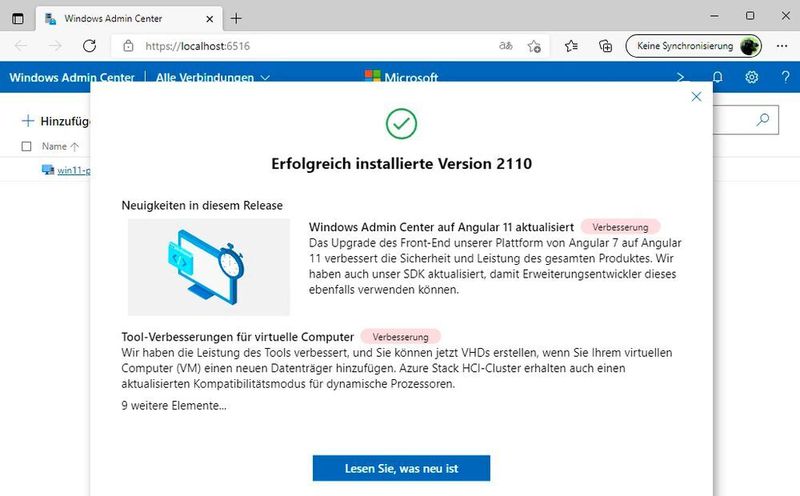Click the Hinzufügen plus button
This screenshot has height=496, width=800.
pos(56,121)
